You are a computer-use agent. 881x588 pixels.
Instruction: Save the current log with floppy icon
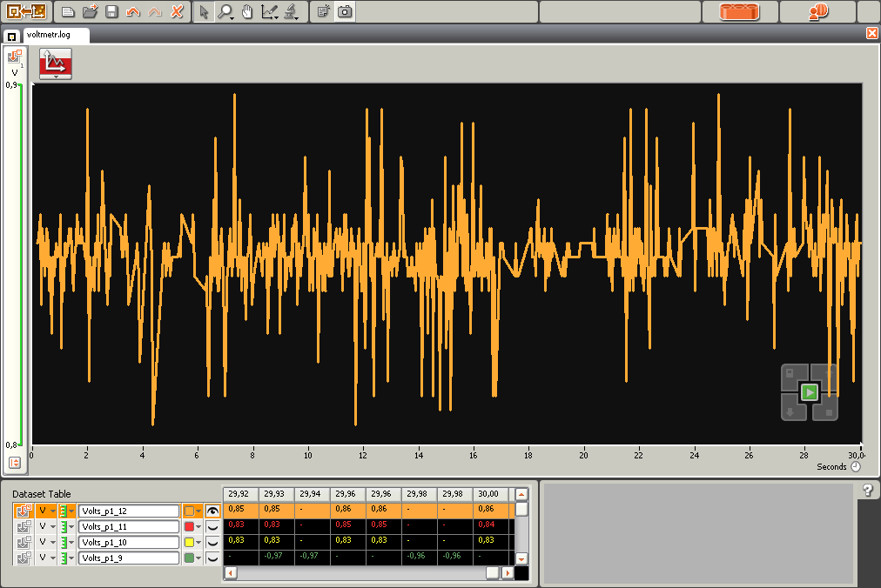(111, 11)
